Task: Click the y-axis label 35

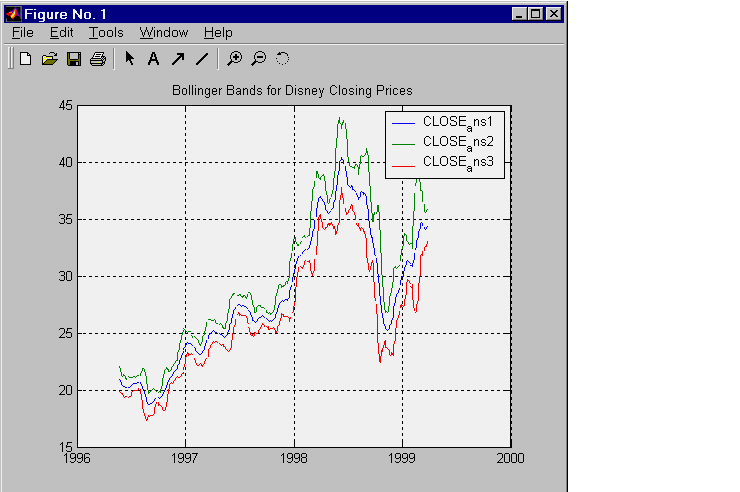Action: point(66,220)
